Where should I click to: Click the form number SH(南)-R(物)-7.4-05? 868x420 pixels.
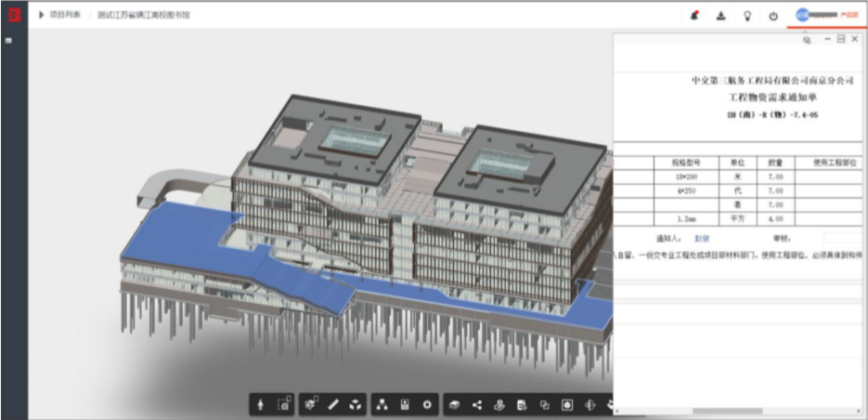coord(772,115)
